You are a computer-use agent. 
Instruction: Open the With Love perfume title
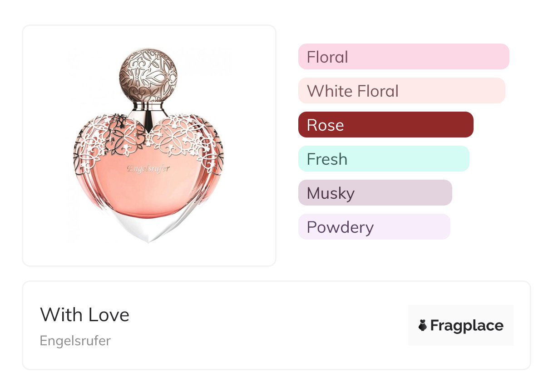(85, 315)
